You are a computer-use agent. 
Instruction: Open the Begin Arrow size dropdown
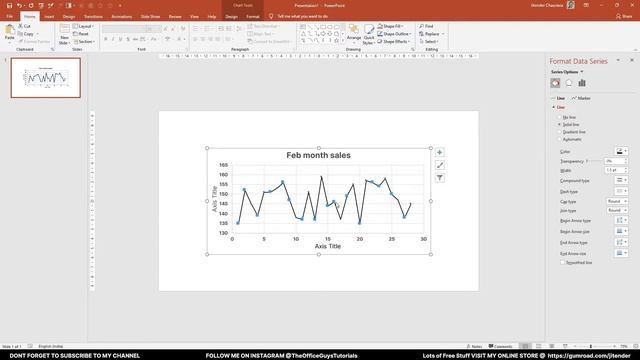click(x=621, y=231)
